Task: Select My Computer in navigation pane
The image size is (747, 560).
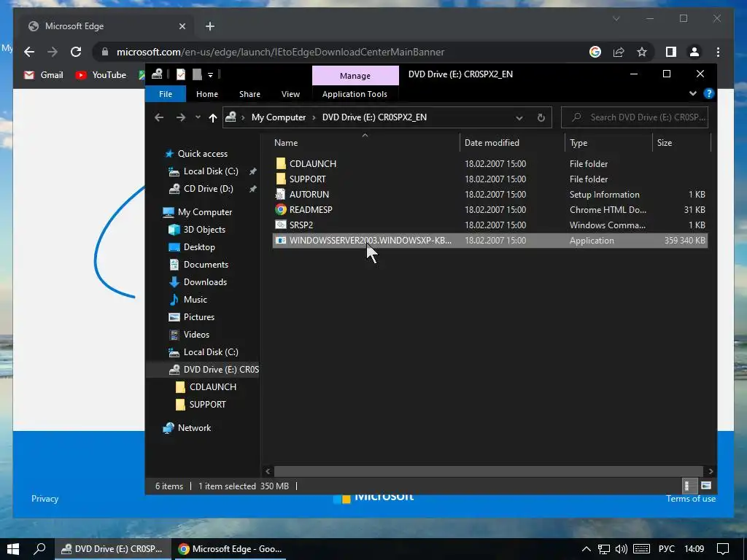Action: [x=205, y=212]
